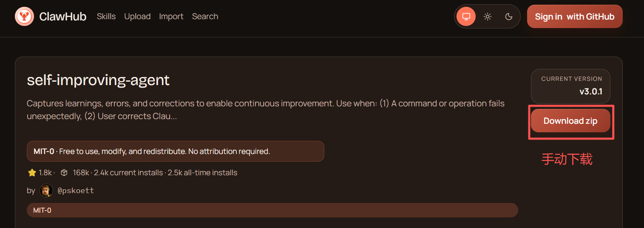The width and height of the screenshot is (644, 228).
Task: Enable light theme with sun icon
Action: [x=488, y=17]
